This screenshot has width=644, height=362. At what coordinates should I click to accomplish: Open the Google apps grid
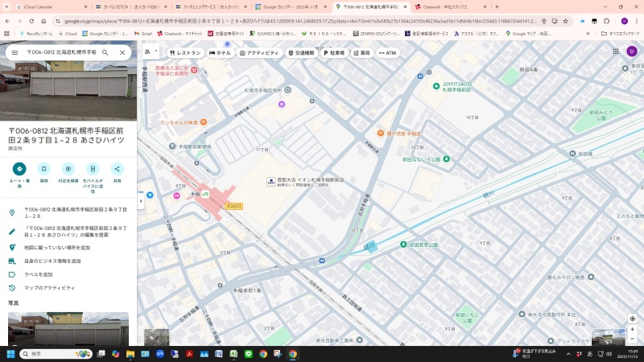[x=614, y=52]
